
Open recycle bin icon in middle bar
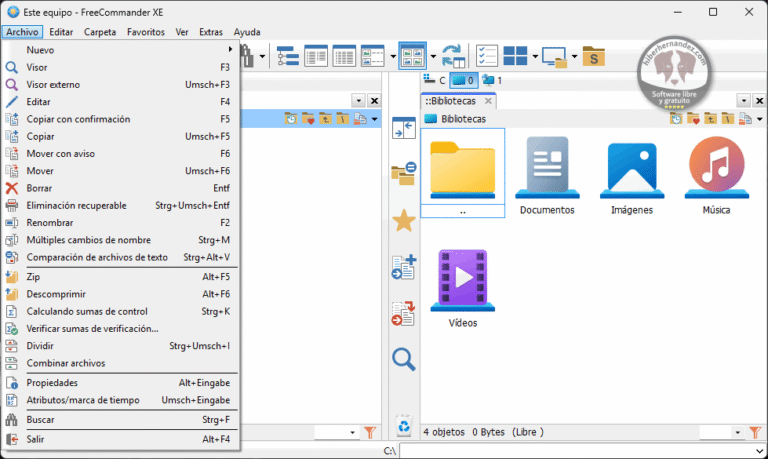pyautogui.click(x=404, y=425)
